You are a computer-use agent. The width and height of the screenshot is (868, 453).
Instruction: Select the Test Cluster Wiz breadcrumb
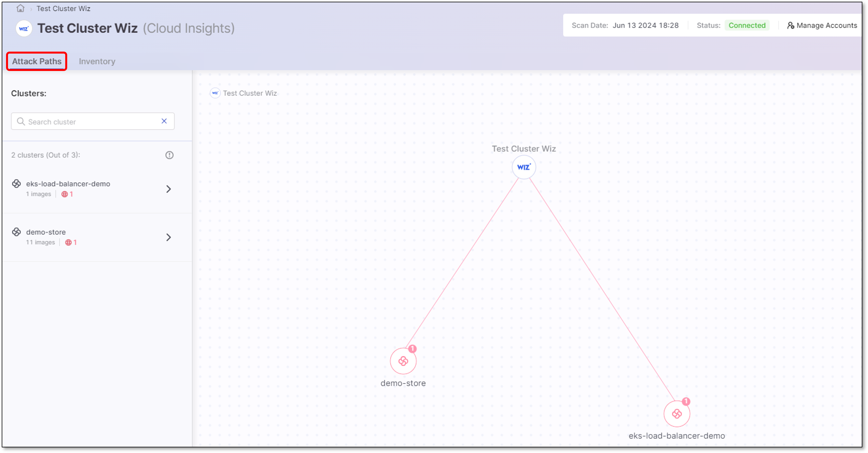pyautogui.click(x=63, y=8)
